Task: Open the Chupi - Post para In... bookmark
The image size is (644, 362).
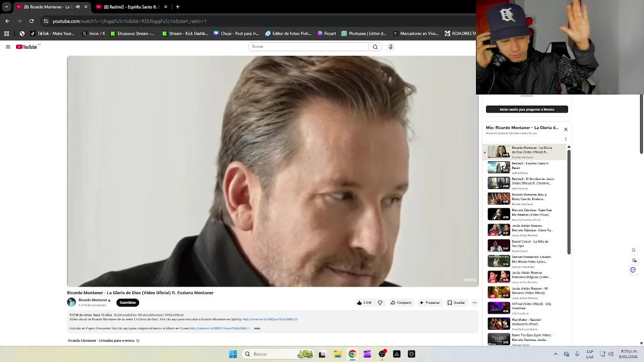Action: pyautogui.click(x=236, y=34)
